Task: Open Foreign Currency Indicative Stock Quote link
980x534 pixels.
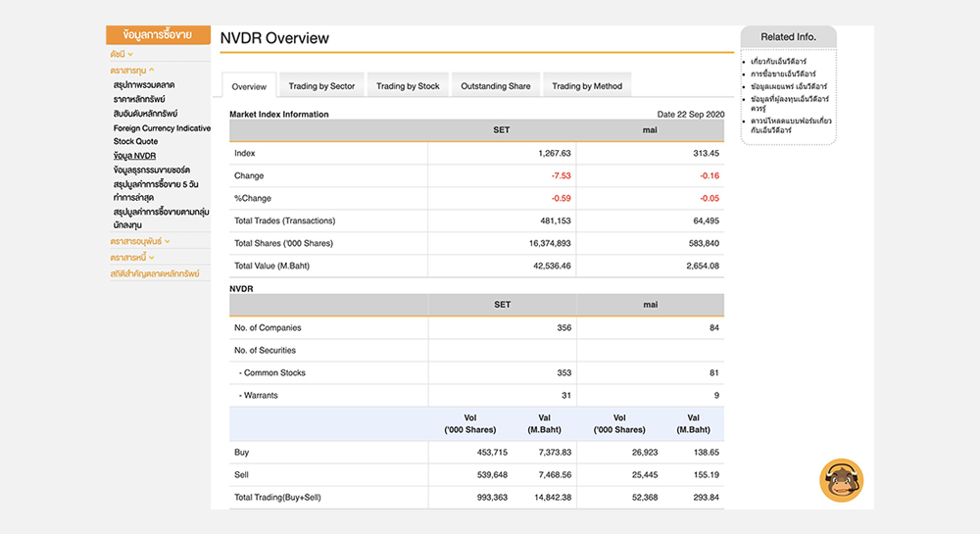Action: click(162, 134)
